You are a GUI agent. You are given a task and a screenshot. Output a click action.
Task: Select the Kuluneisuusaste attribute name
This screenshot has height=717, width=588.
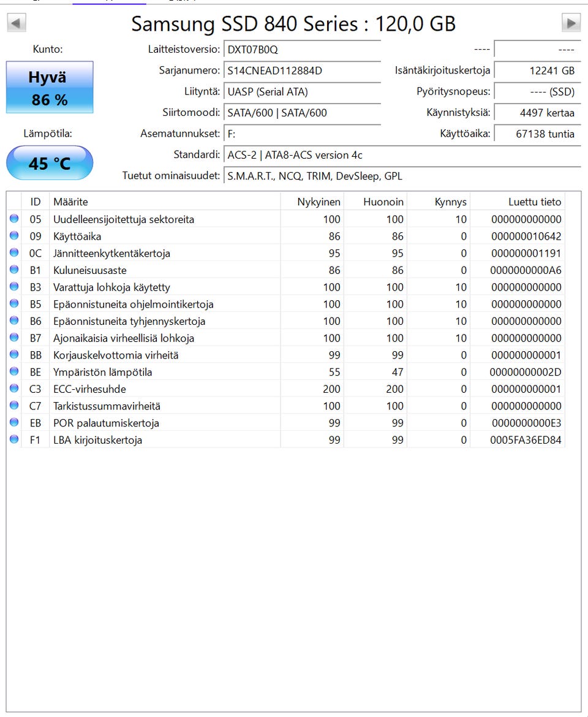click(x=90, y=270)
